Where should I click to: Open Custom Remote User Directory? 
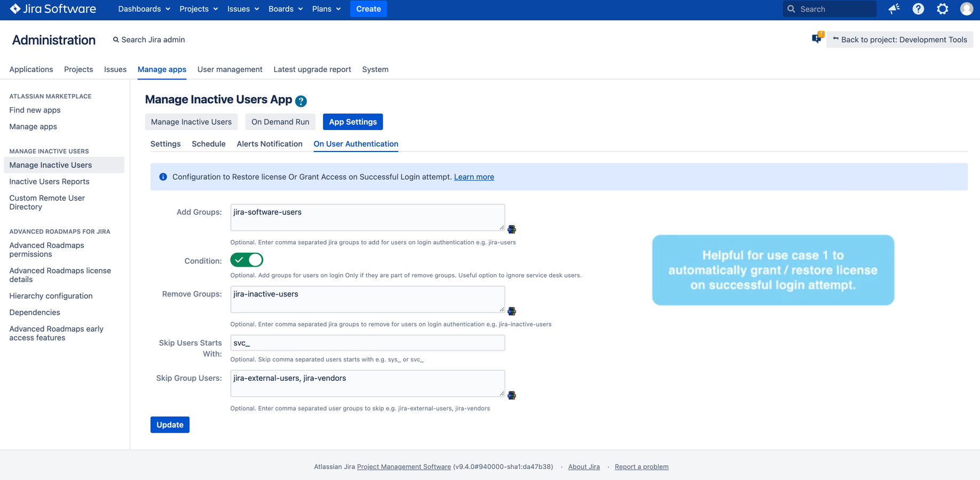coord(47,202)
